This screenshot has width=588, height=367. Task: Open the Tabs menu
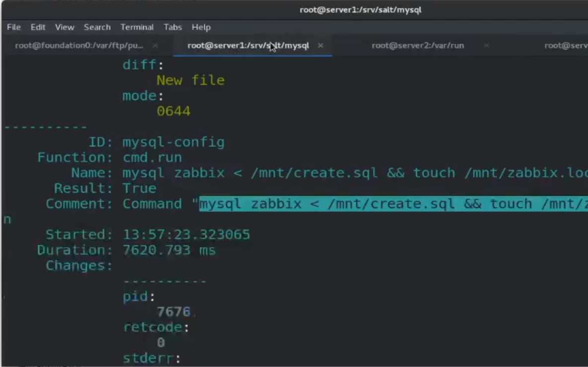[x=172, y=27]
